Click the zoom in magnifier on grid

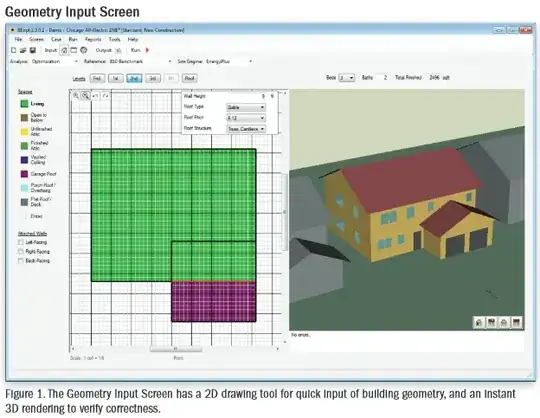coord(76,95)
